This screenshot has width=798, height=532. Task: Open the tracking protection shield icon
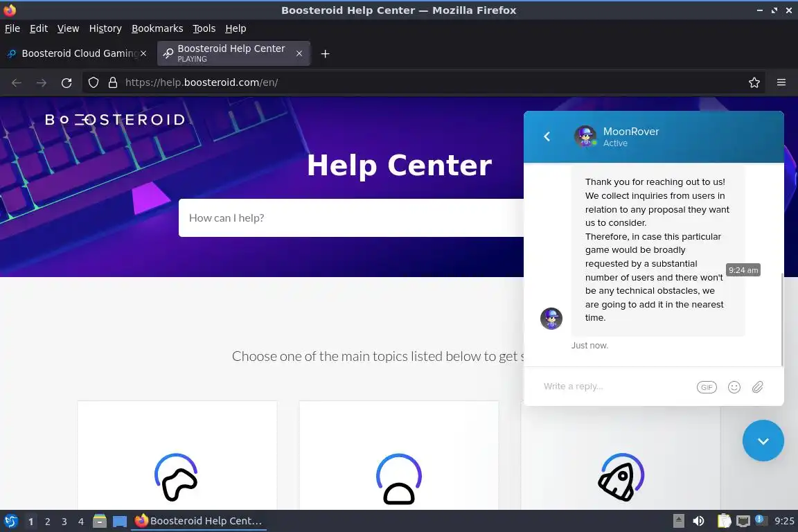tap(93, 82)
